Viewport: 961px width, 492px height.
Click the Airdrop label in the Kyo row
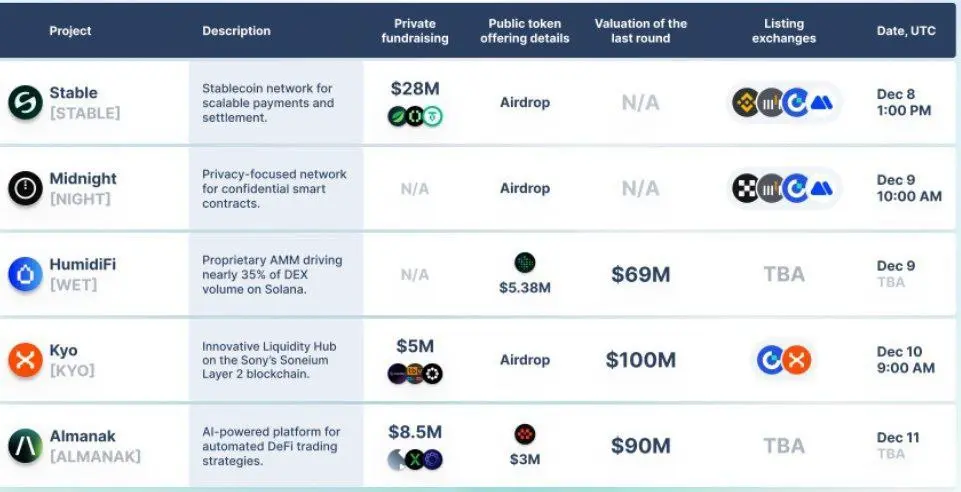[x=525, y=360]
